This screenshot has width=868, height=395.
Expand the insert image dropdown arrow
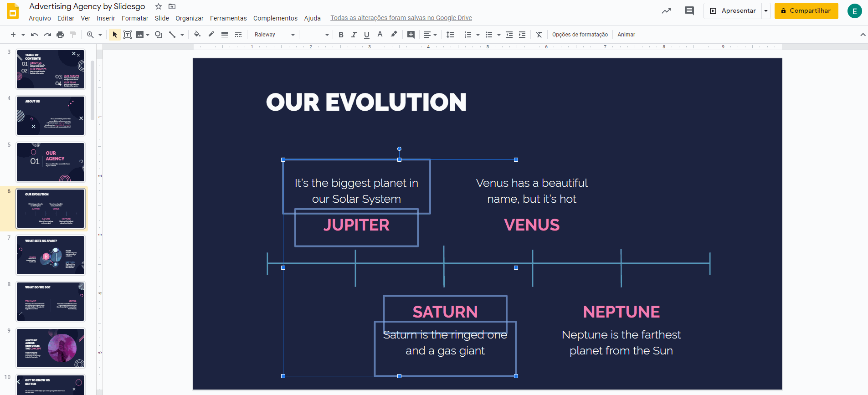(x=148, y=35)
